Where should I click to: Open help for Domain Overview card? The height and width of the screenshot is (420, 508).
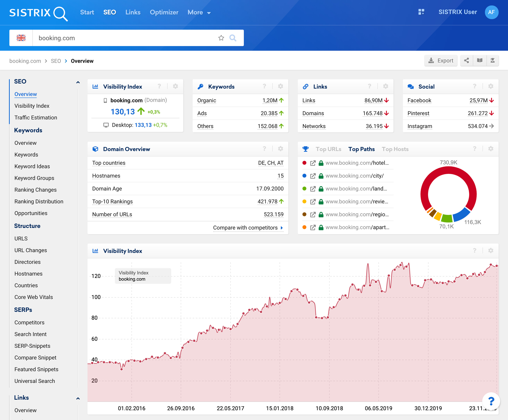tap(264, 149)
